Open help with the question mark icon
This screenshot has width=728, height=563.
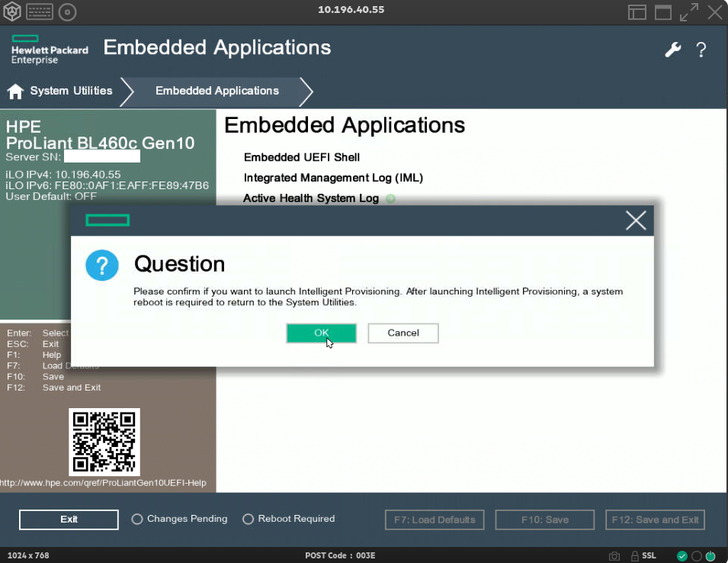coord(701,50)
